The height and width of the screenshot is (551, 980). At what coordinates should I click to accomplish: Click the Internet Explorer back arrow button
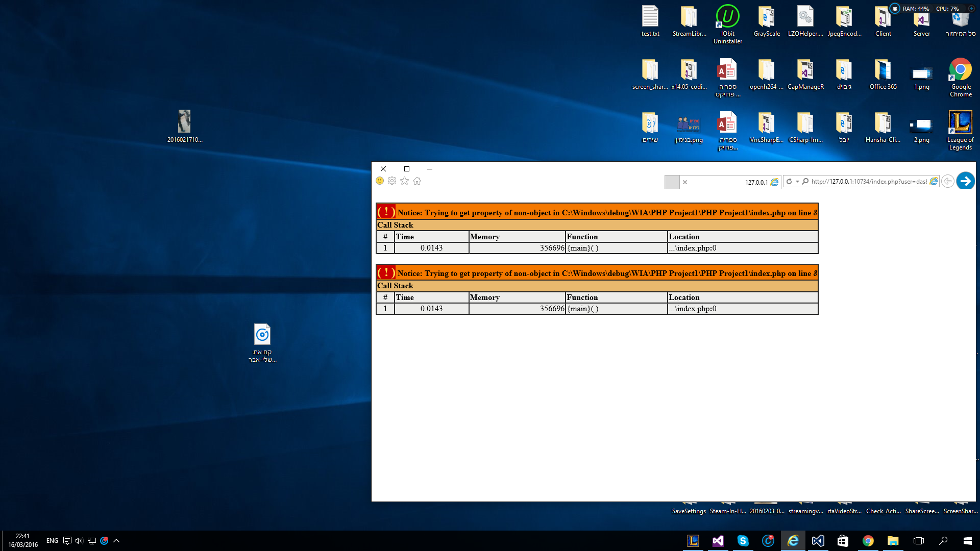pos(948,182)
